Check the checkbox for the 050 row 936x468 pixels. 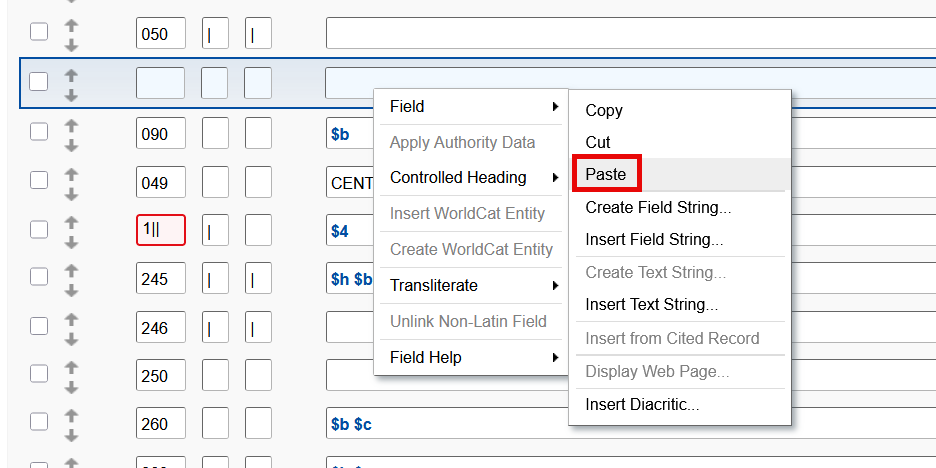(x=39, y=33)
